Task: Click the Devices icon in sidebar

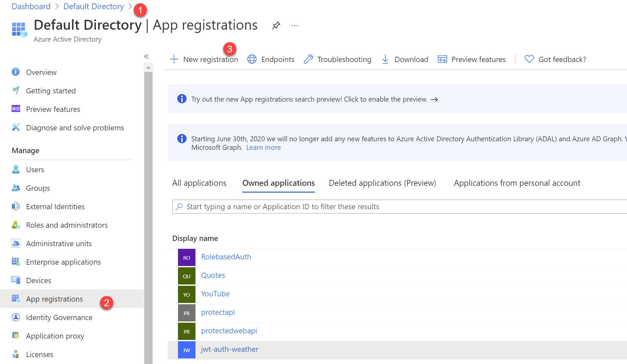Action: tap(16, 280)
